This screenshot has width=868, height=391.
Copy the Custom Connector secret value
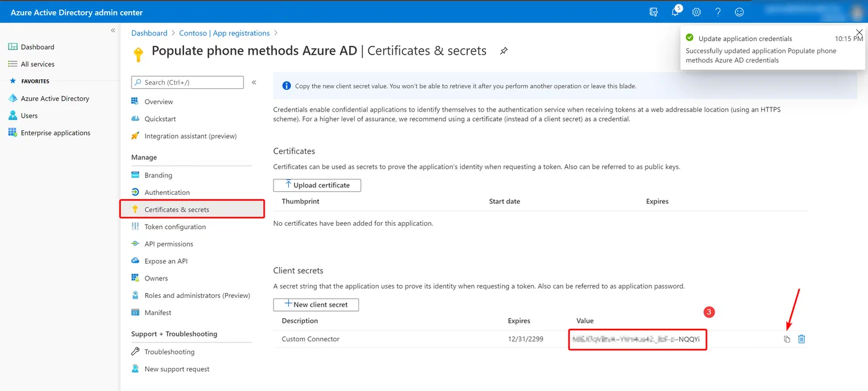coord(787,339)
